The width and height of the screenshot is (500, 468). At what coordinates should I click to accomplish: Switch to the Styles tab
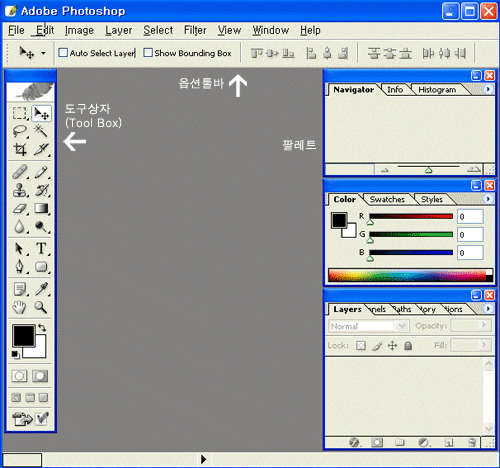click(432, 199)
